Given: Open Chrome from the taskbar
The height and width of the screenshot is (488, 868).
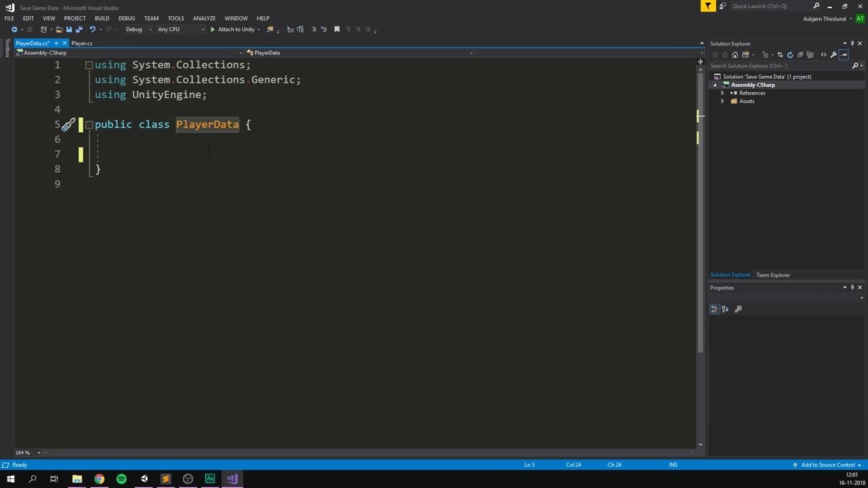Looking at the screenshot, I should point(99,479).
